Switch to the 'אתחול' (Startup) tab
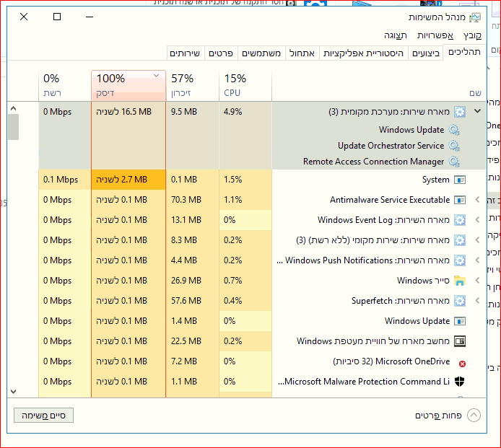Viewport: 501px width, 448px height. (x=302, y=53)
